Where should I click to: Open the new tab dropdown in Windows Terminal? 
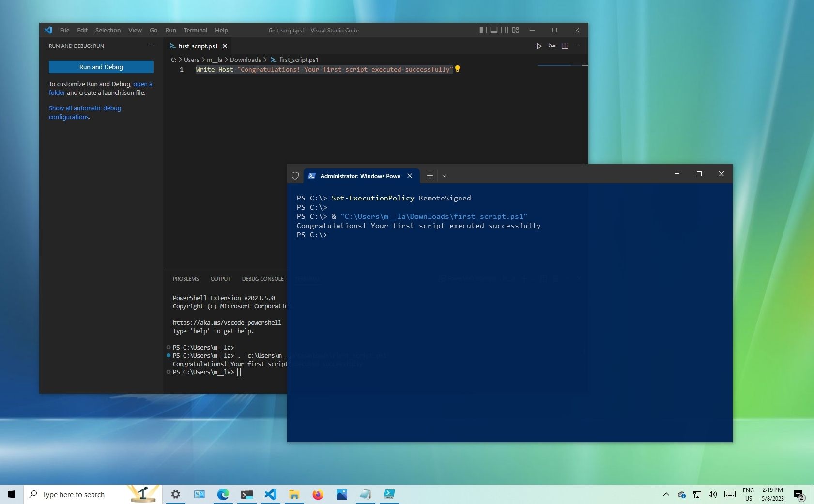pos(444,176)
